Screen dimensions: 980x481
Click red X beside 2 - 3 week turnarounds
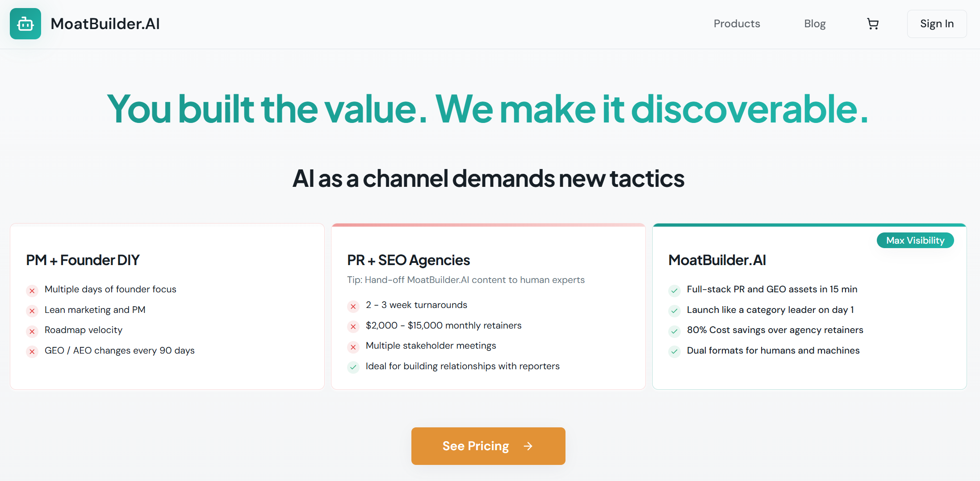click(353, 306)
